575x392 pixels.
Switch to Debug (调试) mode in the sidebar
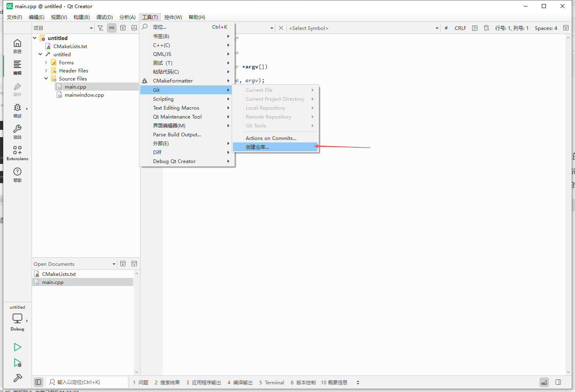(x=17, y=110)
